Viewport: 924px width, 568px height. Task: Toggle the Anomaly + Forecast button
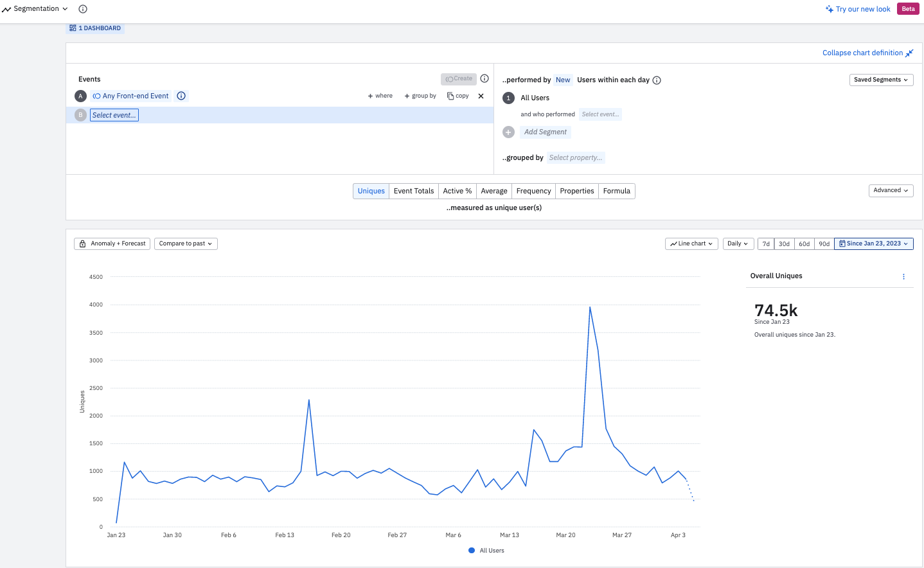point(112,244)
